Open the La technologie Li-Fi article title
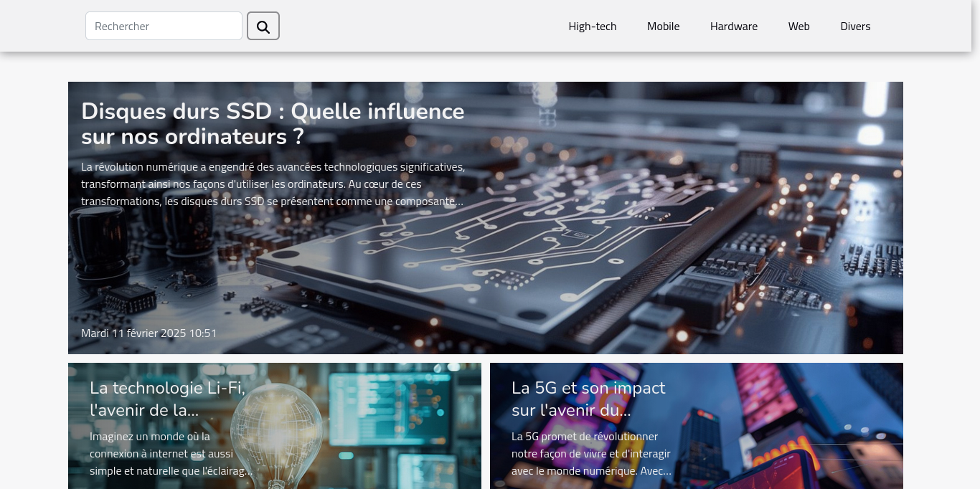This screenshot has height=489, width=980. pos(167,399)
